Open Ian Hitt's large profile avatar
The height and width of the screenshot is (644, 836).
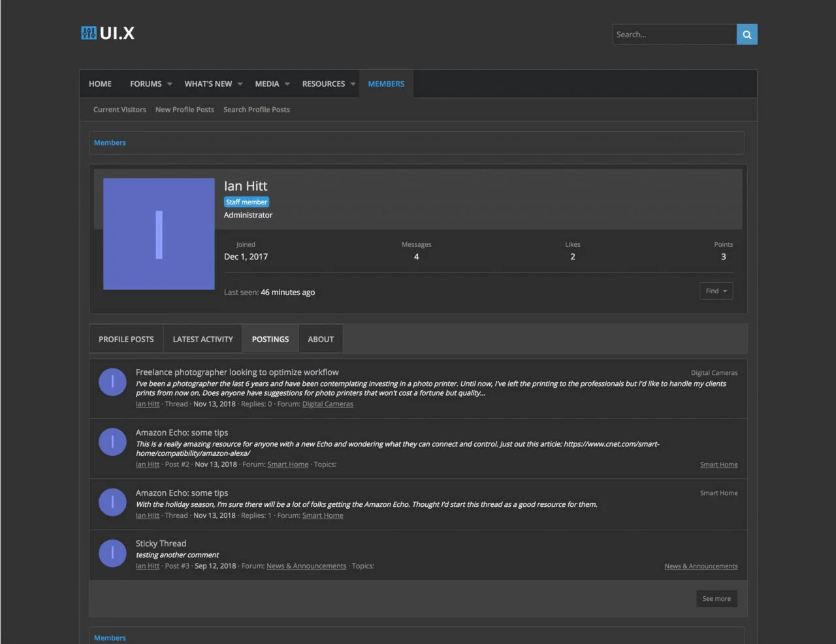coord(159,234)
